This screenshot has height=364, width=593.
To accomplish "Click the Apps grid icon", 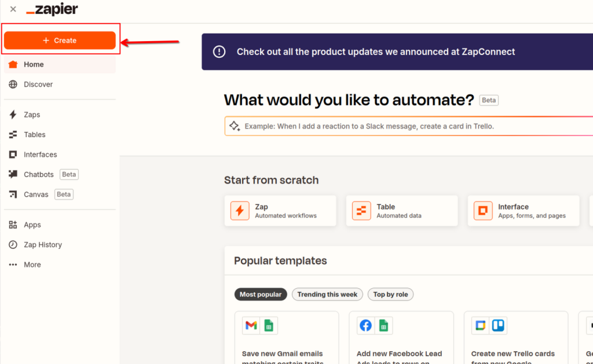I will click(x=13, y=225).
